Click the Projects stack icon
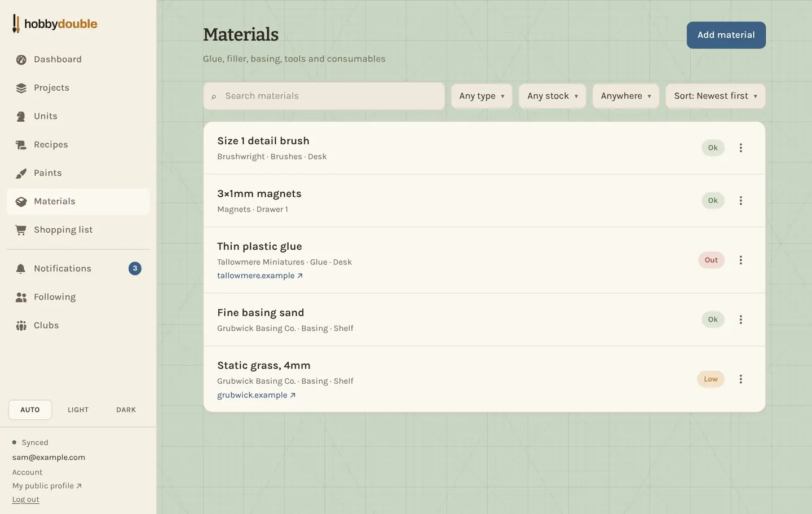 (x=21, y=88)
